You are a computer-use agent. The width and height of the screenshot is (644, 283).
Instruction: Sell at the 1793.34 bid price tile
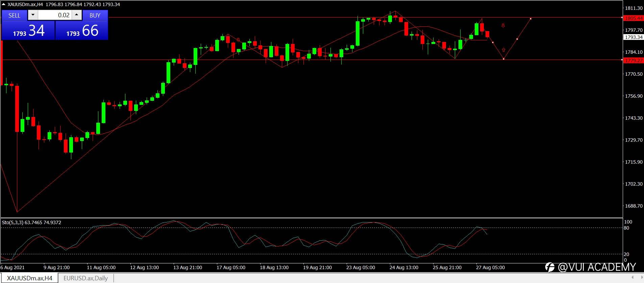click(x=28, y=30)
